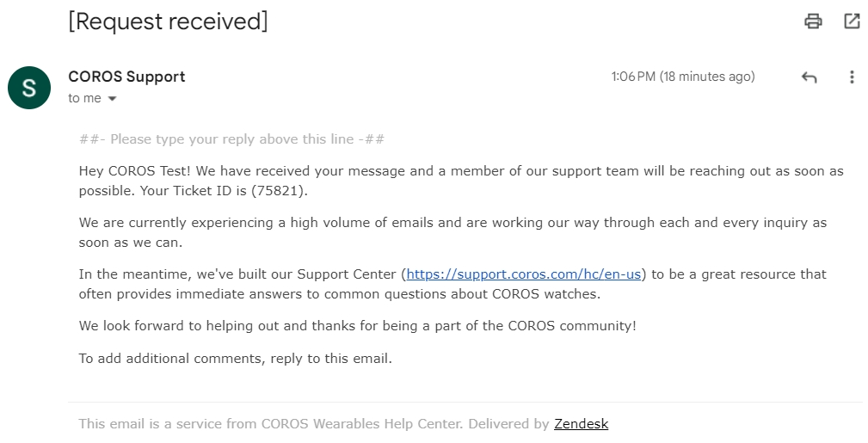Click the "We look forward to helping" sentence
This screenshot has height=443, width=868.
click(357, 326)
